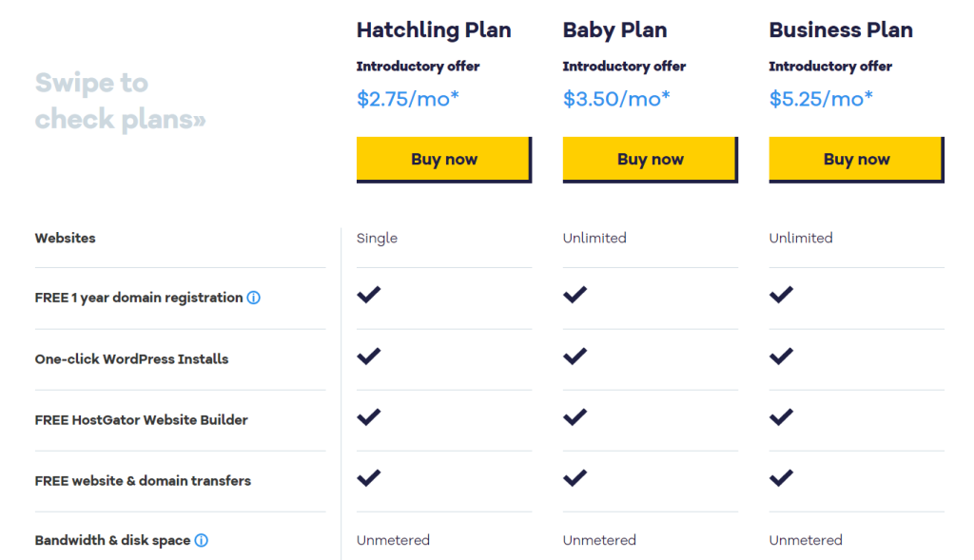This screenshot has height=560, width=974.
Task: Click the $5.25/mo* Business price
Action: [x=821, y=99]
